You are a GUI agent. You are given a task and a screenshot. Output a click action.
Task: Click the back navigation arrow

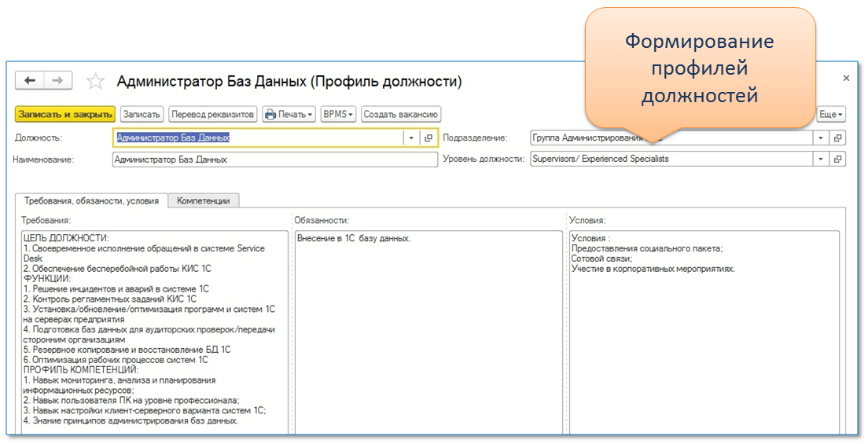click(30, 81)
